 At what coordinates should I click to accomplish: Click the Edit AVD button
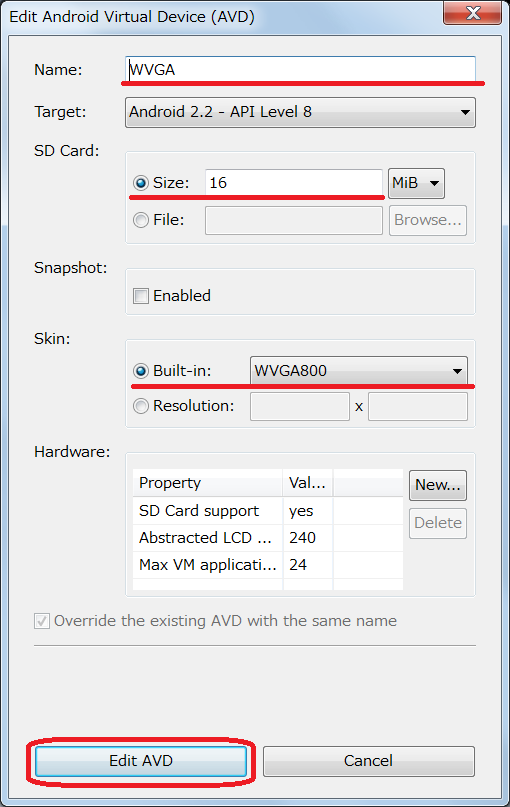[141, 761]
